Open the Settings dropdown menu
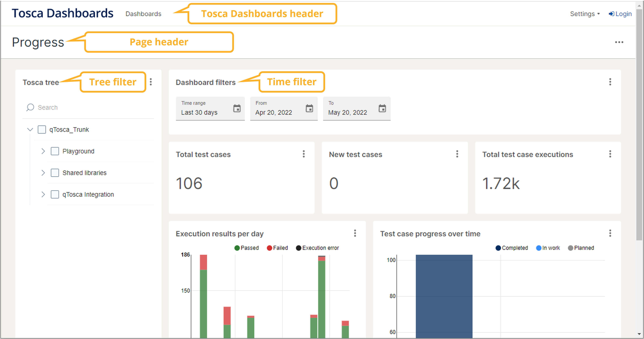644x339 pixels. [585, 14]
